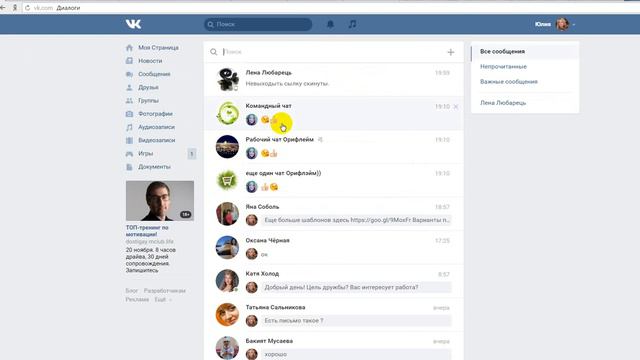
Task: Delete Командный чат dialog with X
Action: click(456, 107)
